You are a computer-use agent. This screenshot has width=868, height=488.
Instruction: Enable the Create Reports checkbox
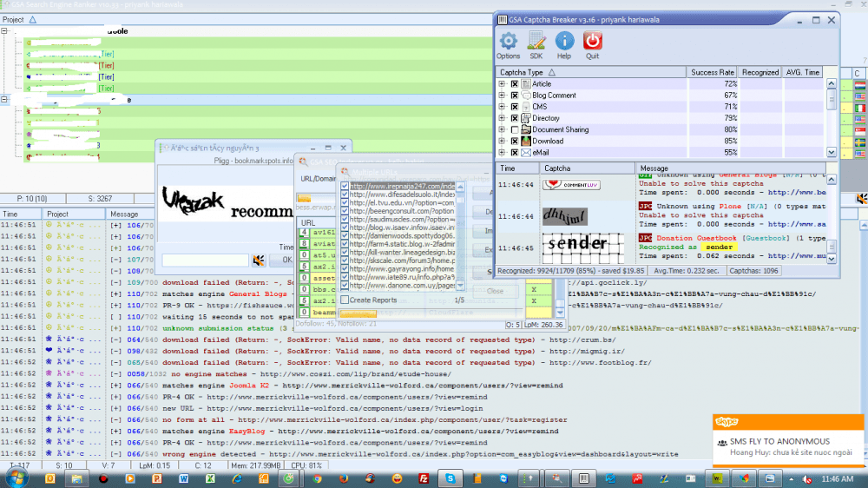[x=345, y=300]
